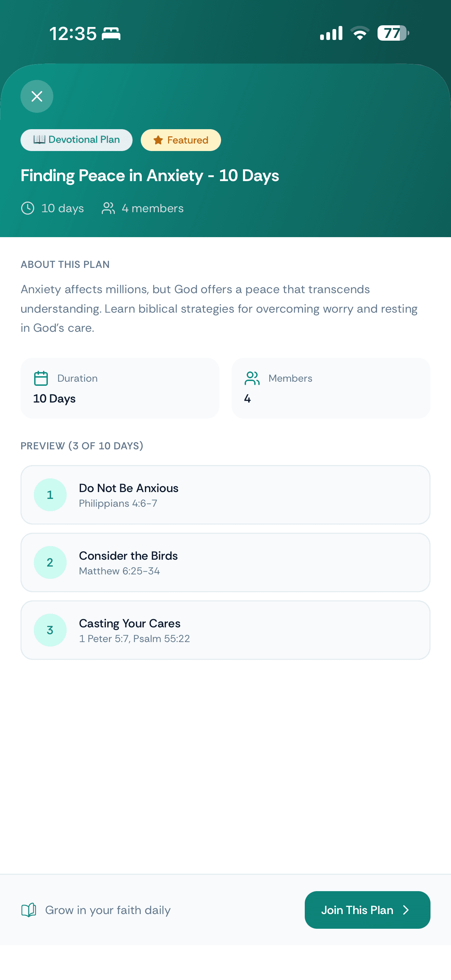The height and width of the screenshot is (980, 451).
Task: Select the Devotional Plan badge
Action: click(x=76, y=140)
